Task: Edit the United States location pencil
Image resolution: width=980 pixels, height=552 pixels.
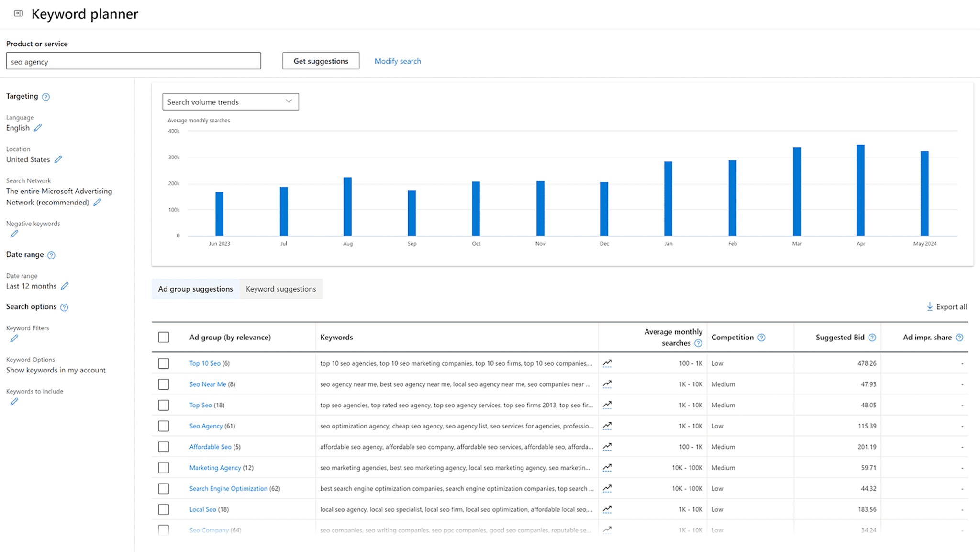Action: point(58,159)
